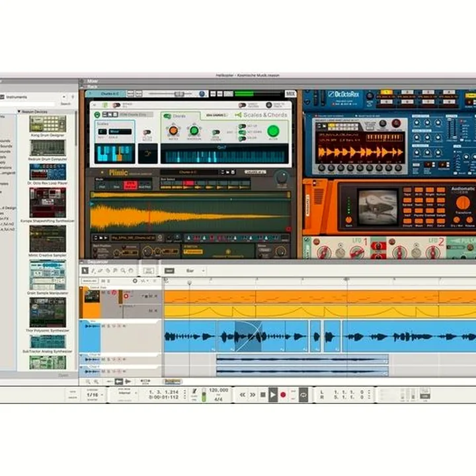Choose the Eraser tool in sequencer toolbar
Screen dimensions: 476x476
[x=100, y=270]
